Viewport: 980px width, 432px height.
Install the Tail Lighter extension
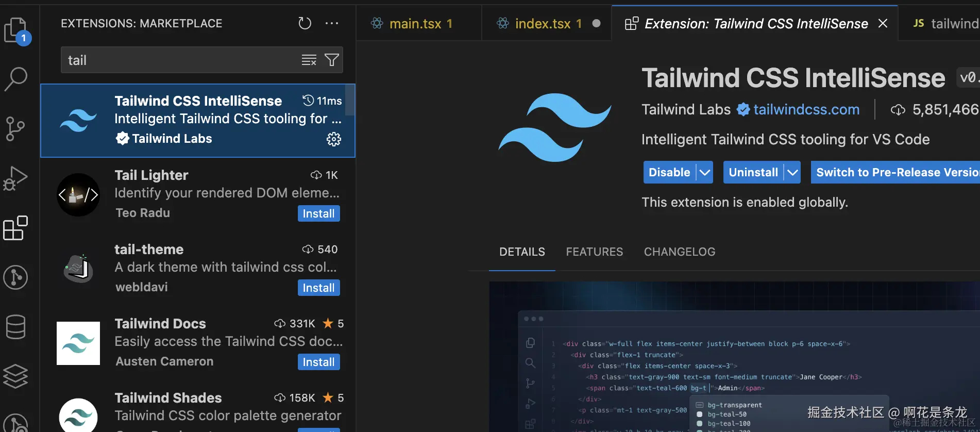coord(318,213)
